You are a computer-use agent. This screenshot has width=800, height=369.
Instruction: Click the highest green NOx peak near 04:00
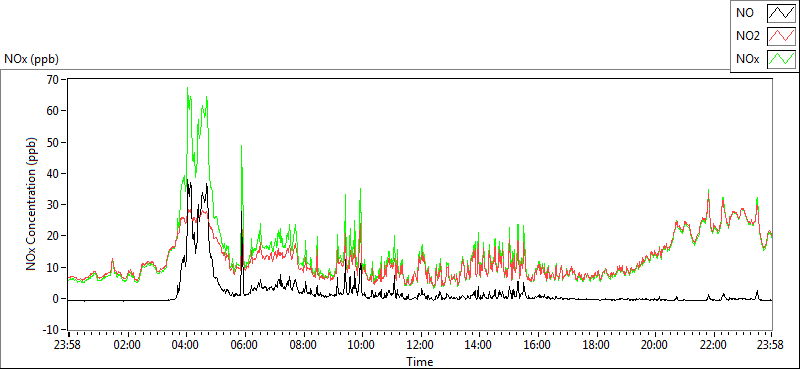click(x=187, y=88)
